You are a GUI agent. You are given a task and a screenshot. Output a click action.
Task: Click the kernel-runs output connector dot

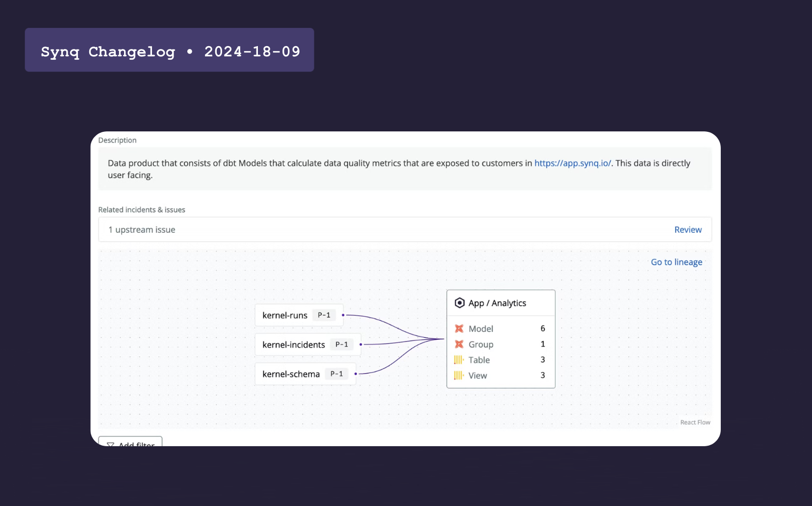(343, 315)
